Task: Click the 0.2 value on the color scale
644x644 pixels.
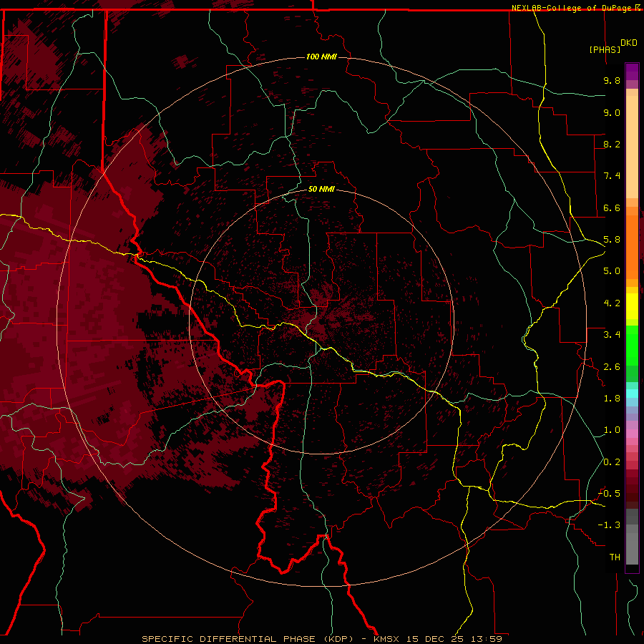Action: click(x=612, y=462)
